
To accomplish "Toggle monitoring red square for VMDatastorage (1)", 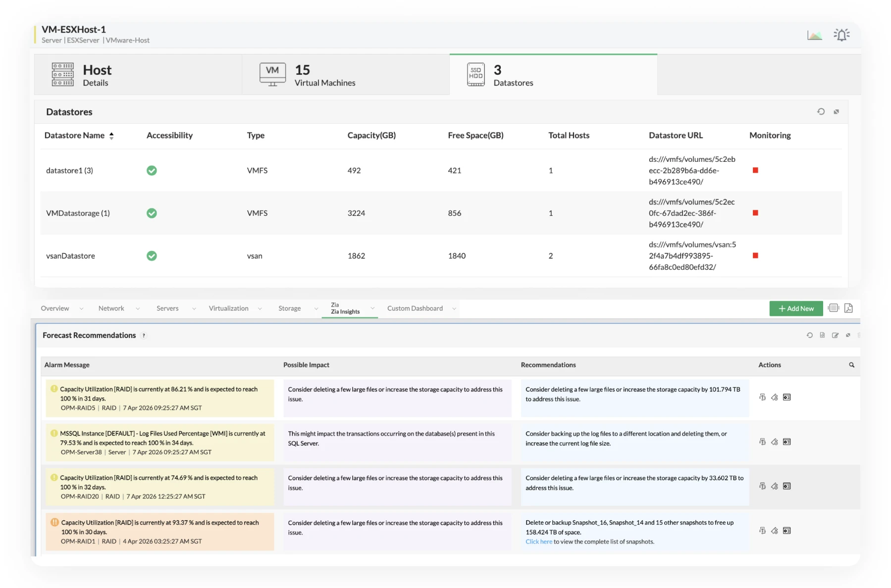I will (x=755, y=213).
